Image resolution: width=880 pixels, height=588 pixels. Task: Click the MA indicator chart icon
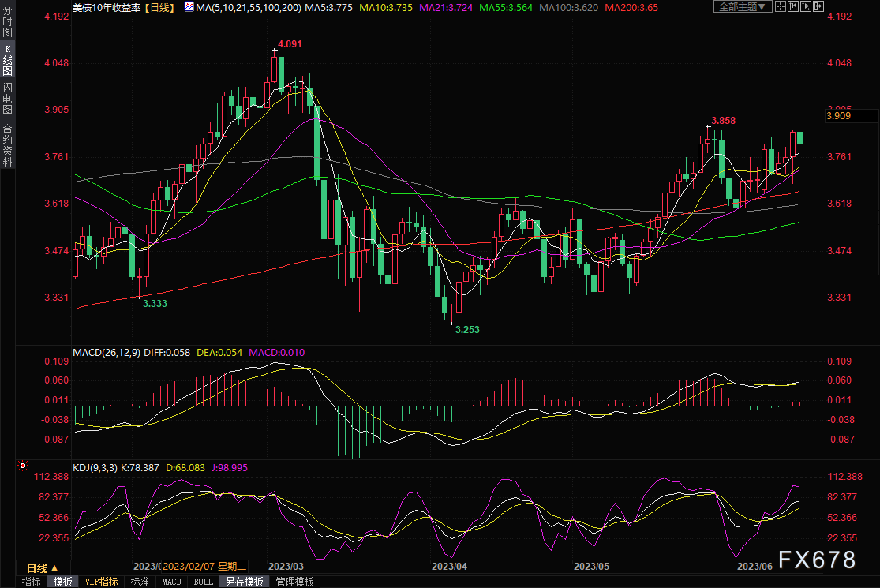click(188, 6)
